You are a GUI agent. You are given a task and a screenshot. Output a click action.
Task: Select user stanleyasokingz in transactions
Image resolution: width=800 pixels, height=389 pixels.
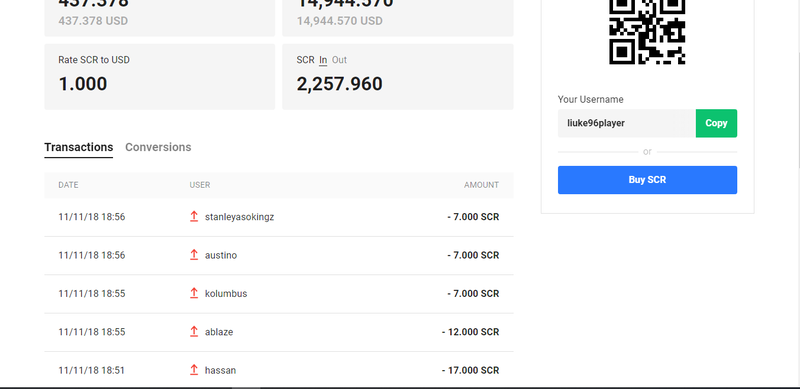(x=239, y=217)
